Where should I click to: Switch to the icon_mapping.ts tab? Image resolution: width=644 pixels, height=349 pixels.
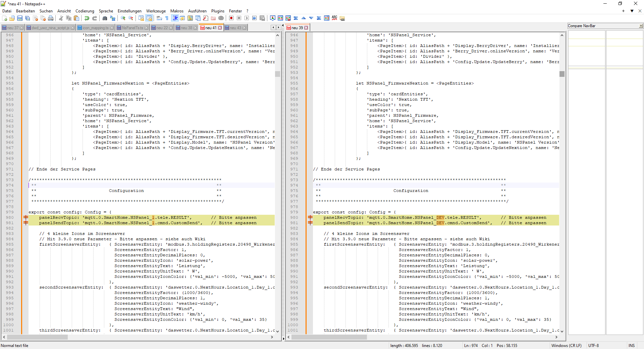(95, 28)
